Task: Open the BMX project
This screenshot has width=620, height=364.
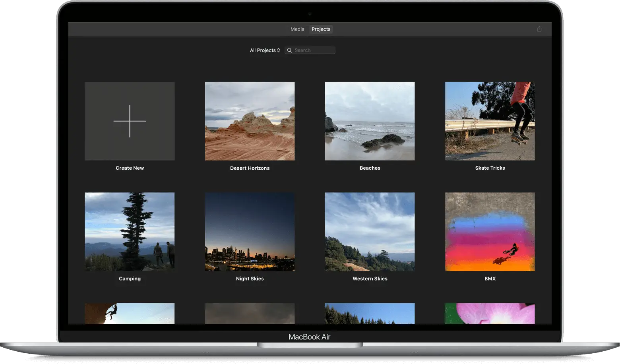Action: (490, 232)
